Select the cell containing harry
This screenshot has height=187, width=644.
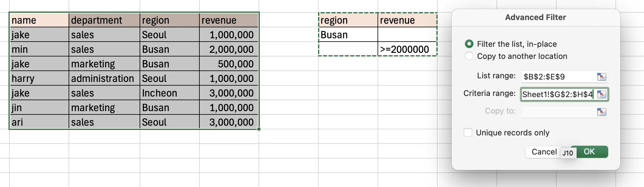[39, 78]
